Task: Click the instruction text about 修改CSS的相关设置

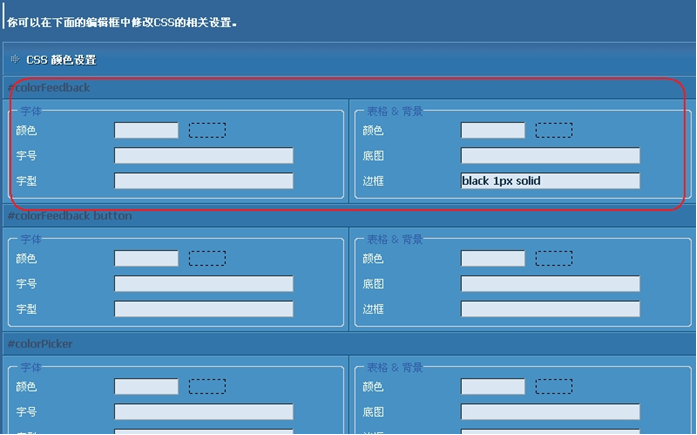Action: pyautogui.click(x=122, y=22)
